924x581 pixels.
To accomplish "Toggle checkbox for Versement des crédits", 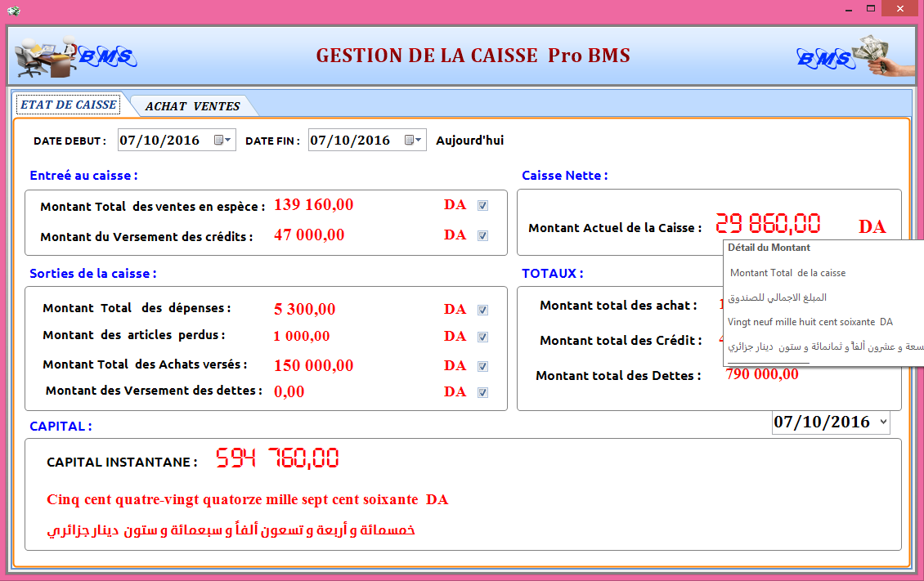I will pyautogui.click(x=482, y=235).
